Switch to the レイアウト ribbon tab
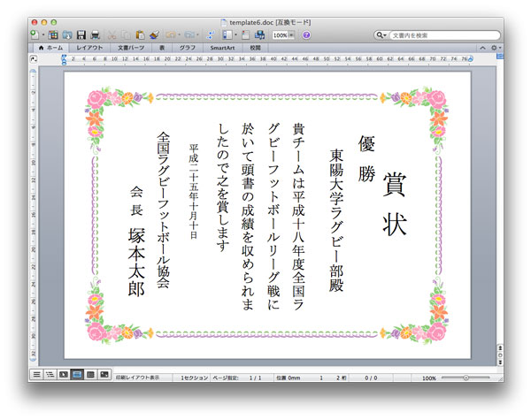 [89, 47]
